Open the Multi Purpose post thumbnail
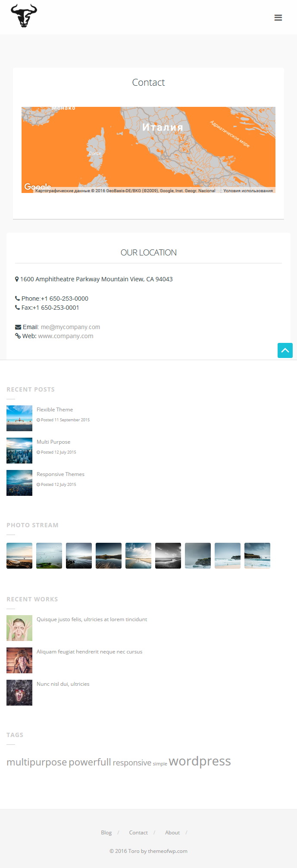The image size is (297, 868). (19, 451)
